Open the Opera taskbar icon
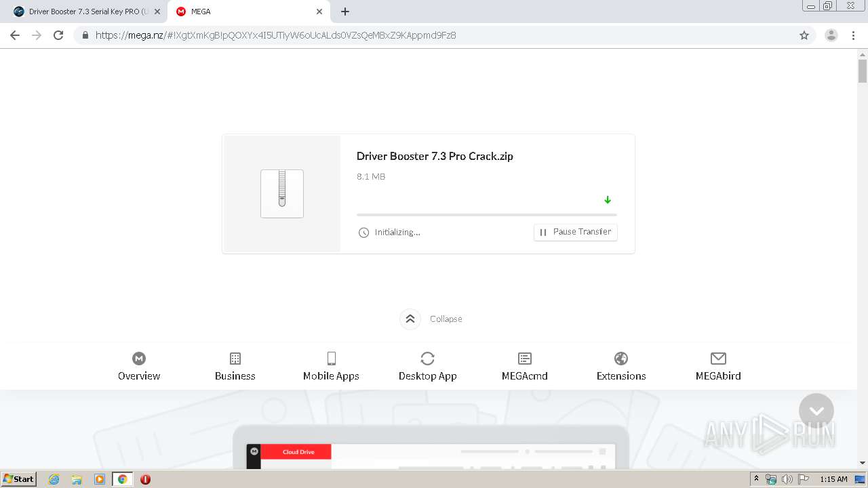 click(x=145, y=479)
